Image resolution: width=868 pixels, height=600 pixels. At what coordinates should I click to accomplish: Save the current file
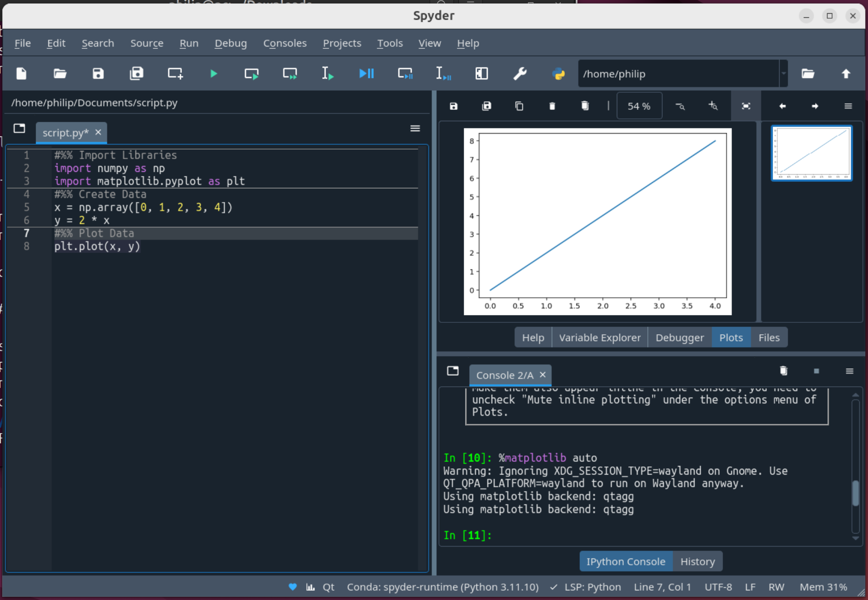(98, 73)
